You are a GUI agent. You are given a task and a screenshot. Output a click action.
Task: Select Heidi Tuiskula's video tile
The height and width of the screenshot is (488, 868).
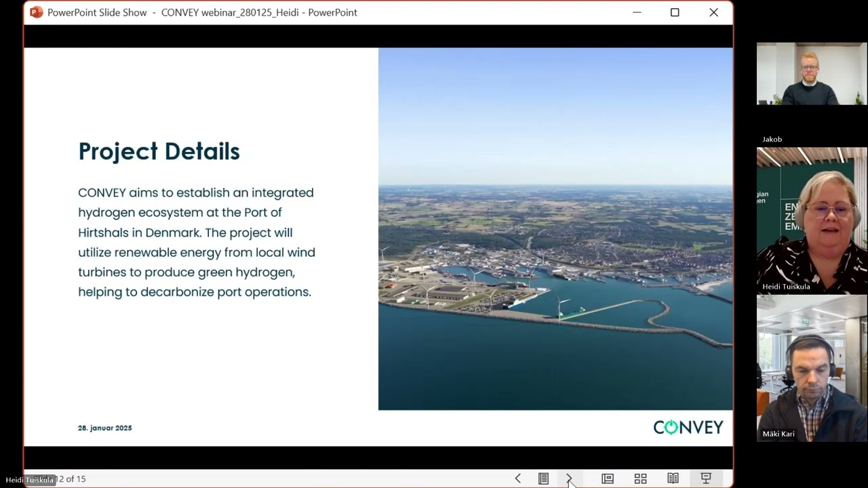(x=812, y=220)
